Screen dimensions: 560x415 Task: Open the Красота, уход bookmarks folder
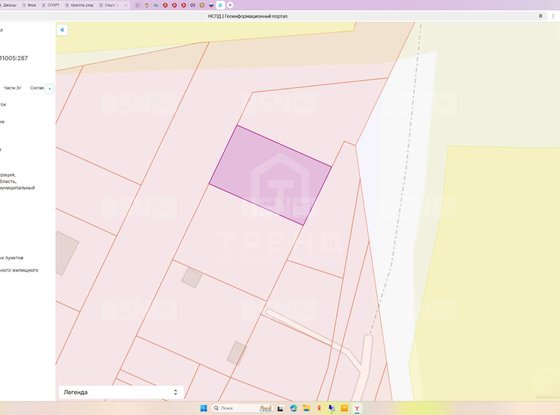click(79, 5)
